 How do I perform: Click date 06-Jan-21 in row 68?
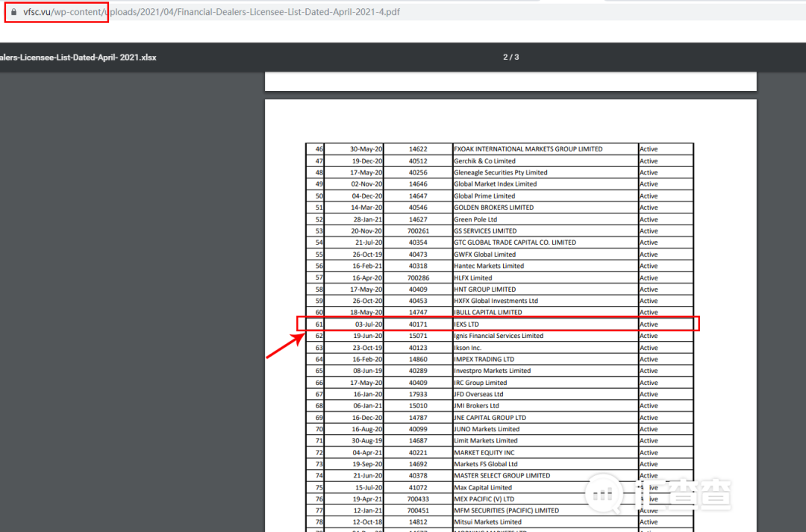367,406
